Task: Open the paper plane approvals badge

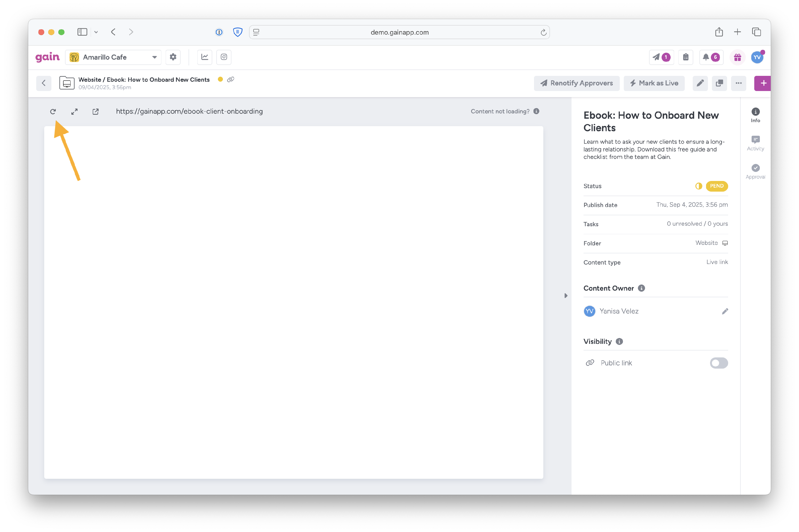Action: tap(661, 57)
